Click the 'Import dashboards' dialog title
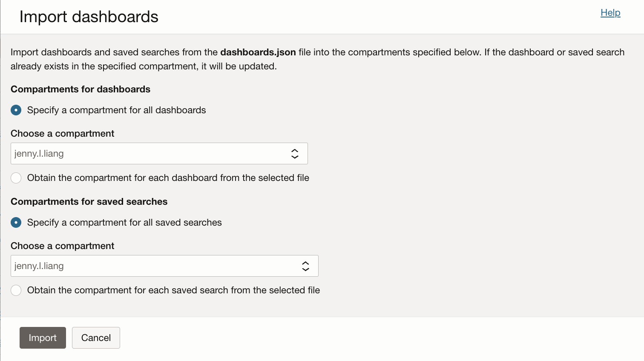Viewport: 644px width, 361px height. point(89,17)
